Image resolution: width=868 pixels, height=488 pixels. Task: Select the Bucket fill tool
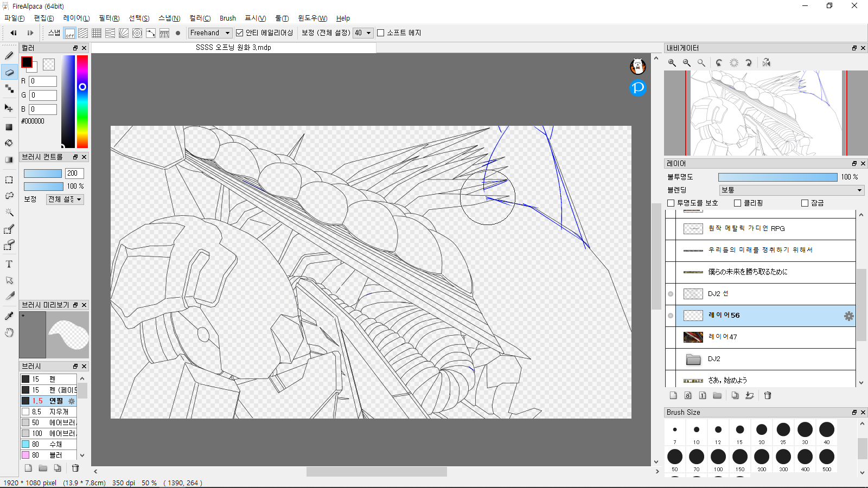point(9,143)
